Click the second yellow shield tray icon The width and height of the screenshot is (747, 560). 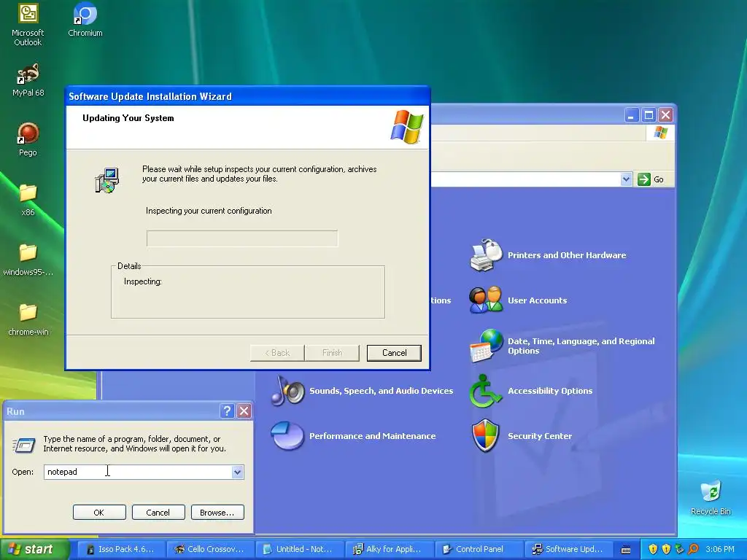[x=667, y=549]
